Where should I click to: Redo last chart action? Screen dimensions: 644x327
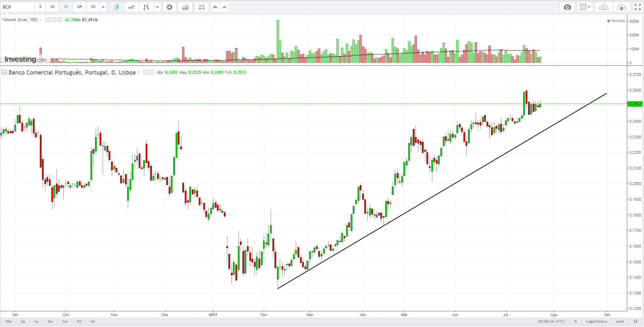click(224, 7)
